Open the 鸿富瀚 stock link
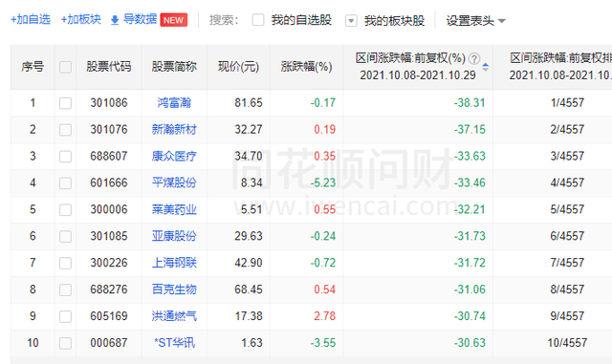This screenshot has width=612, height=364. pos(174,102)
